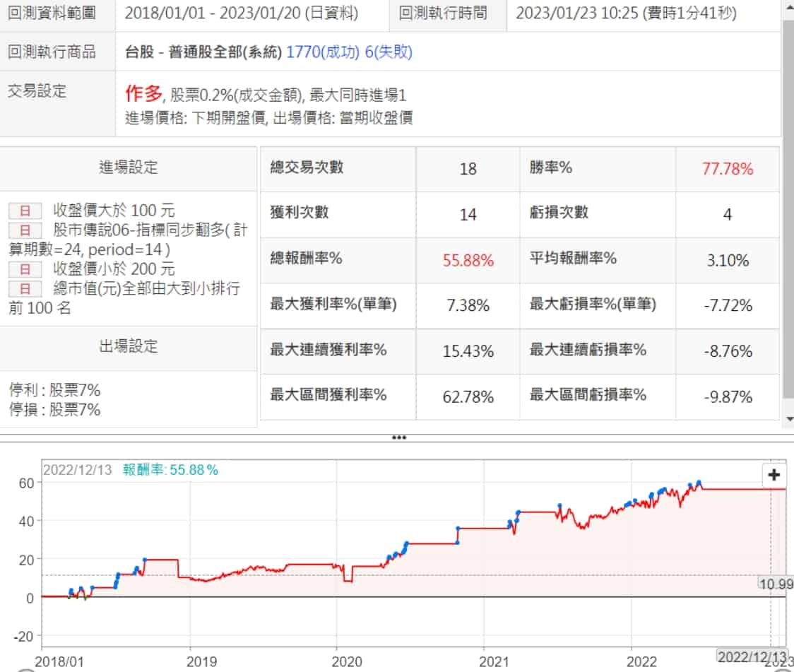Click the 停損 : 股票7% setting
The image size is (794, 672).
[54, 410]
